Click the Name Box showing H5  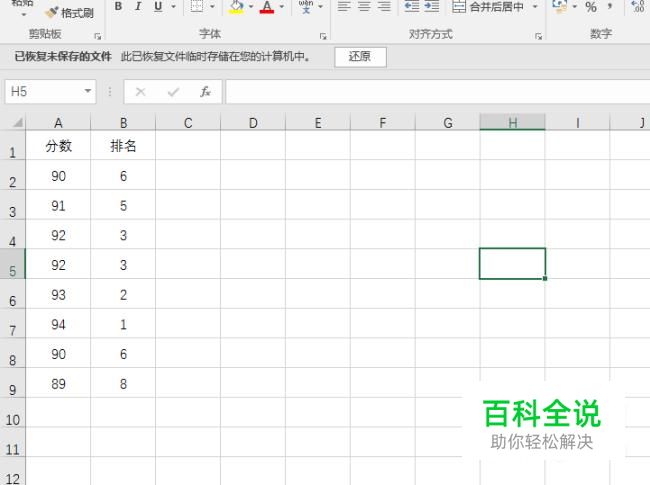point(43,91)
